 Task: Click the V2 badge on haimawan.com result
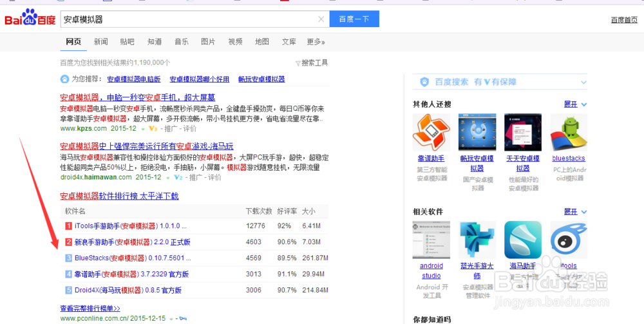[x=178, y=177]
